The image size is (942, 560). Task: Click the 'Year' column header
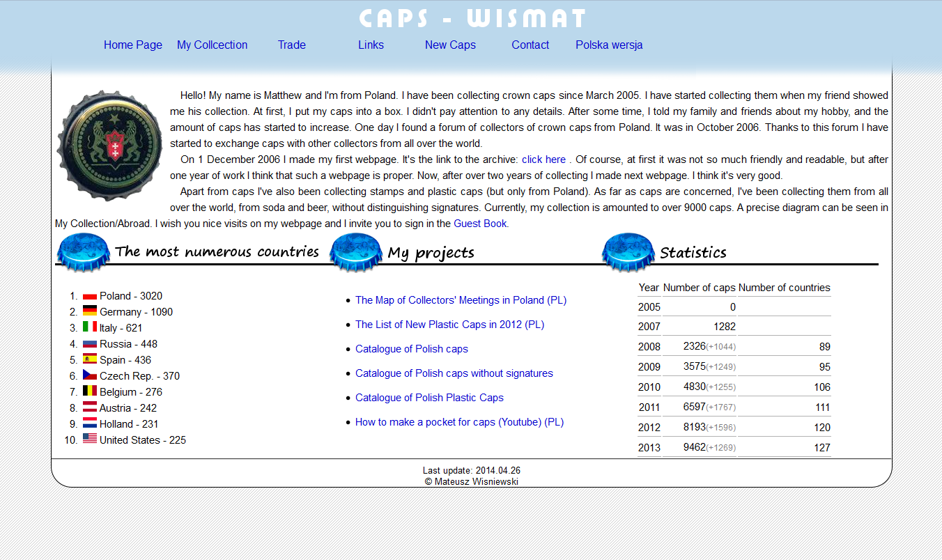[649, 288]
